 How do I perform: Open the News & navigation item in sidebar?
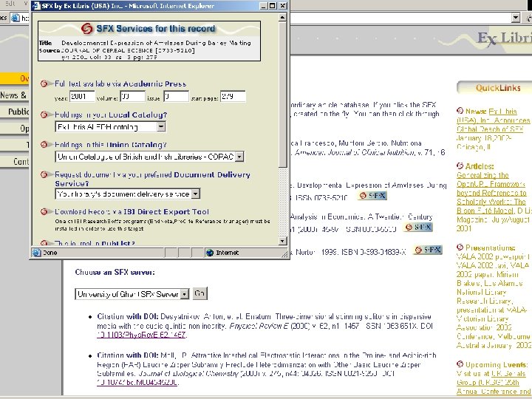[x=14, y=95]
